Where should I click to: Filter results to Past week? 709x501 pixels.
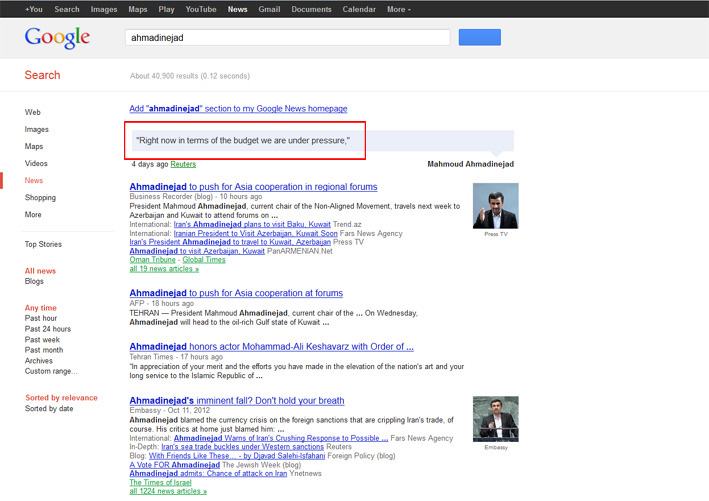42,340
